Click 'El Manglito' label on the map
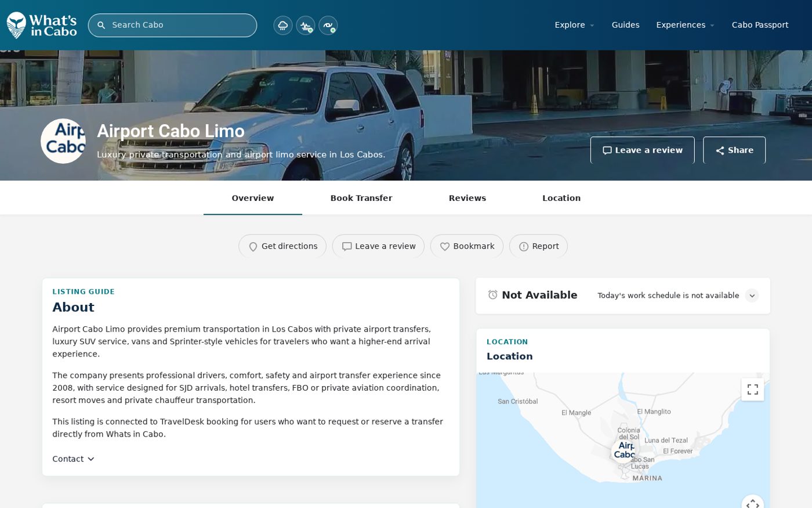The image size is (812, 508). click(x=654, y=412)
